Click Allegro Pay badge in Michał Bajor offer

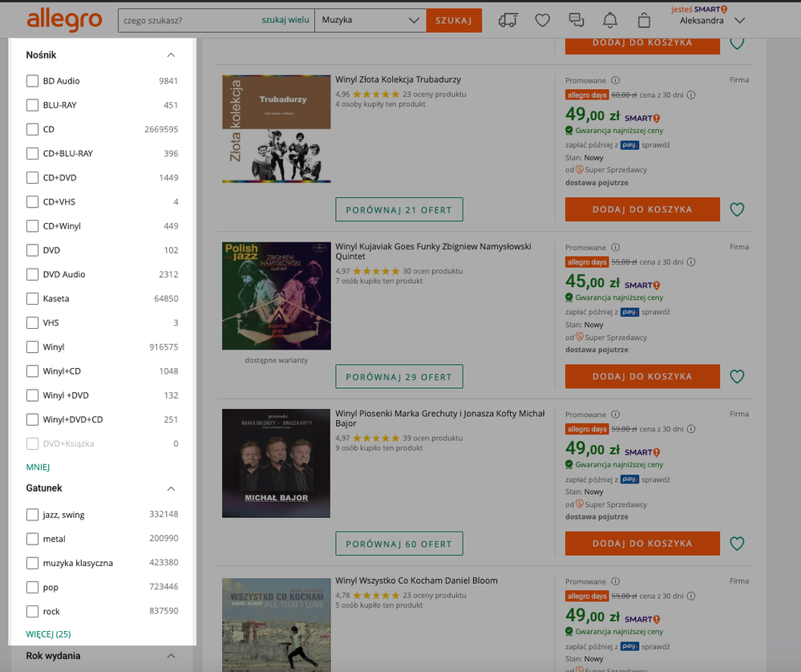pyautogui.click(x=630, y=480)
